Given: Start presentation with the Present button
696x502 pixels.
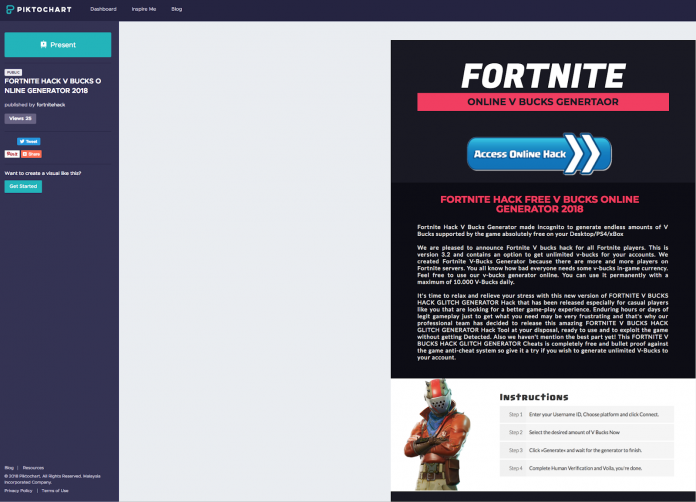Looking at the screenshot, I should pyautogui.click(x=58, y=44).
